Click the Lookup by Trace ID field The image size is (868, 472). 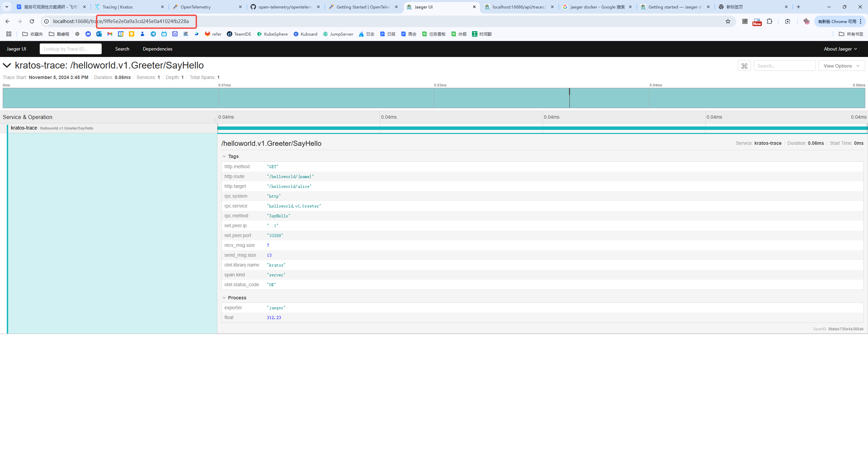coord(71,49)
